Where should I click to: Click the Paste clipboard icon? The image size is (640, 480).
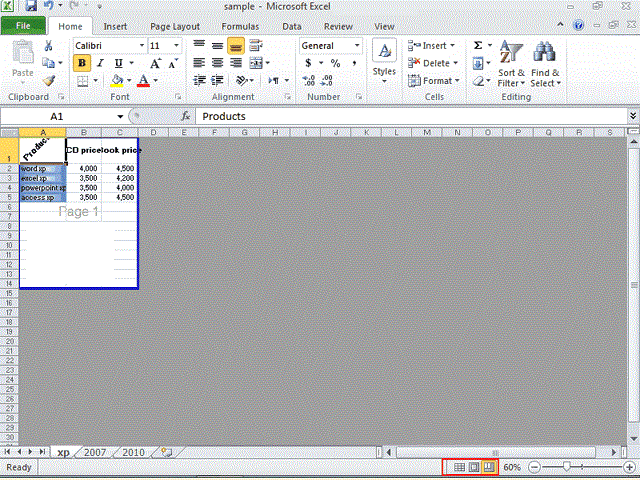click(x=23, y=54)
